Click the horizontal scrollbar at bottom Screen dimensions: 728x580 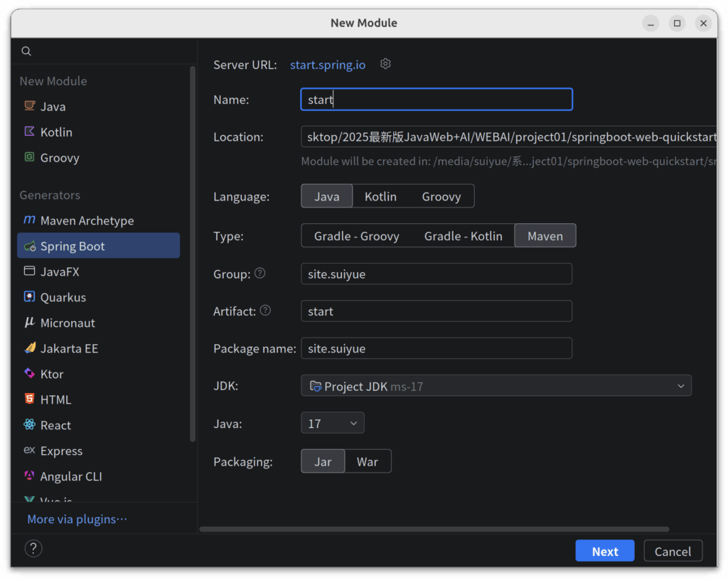click(x=434, y=530)
